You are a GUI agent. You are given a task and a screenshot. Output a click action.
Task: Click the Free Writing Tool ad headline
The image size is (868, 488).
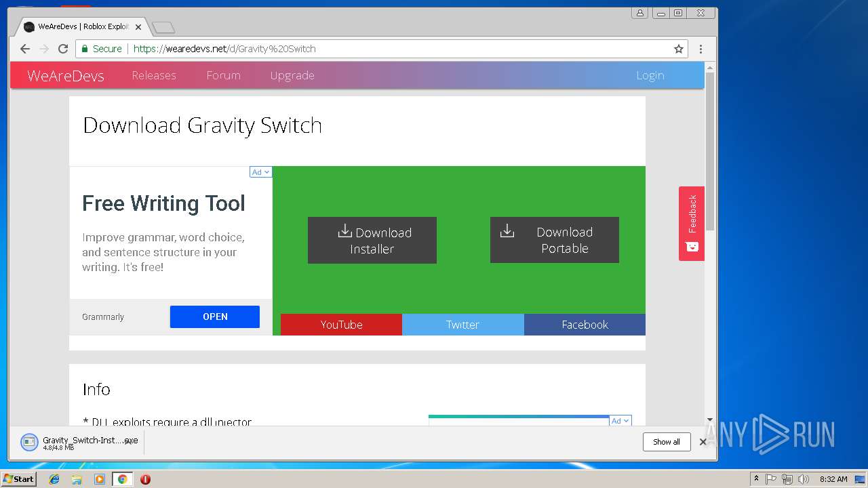coord(163,203)
